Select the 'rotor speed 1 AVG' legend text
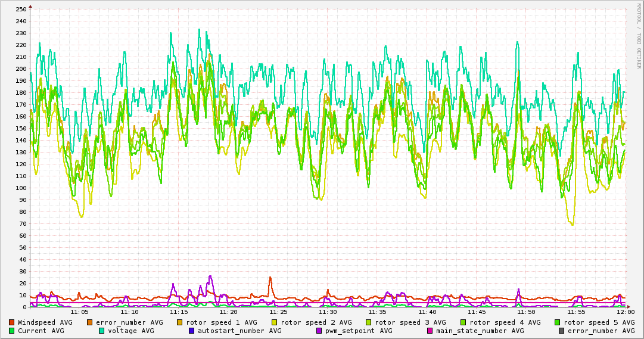The height and width of the screenshot is (339, 644). 222,322
